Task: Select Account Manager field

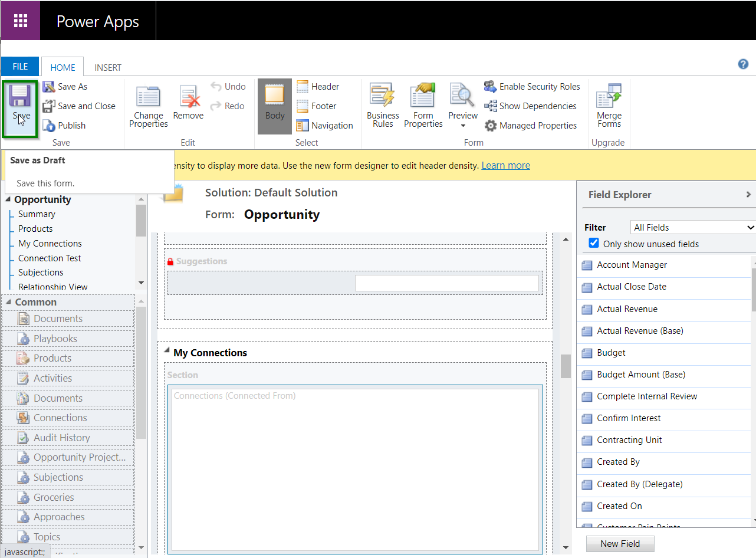Action: (x=663, y=265)
